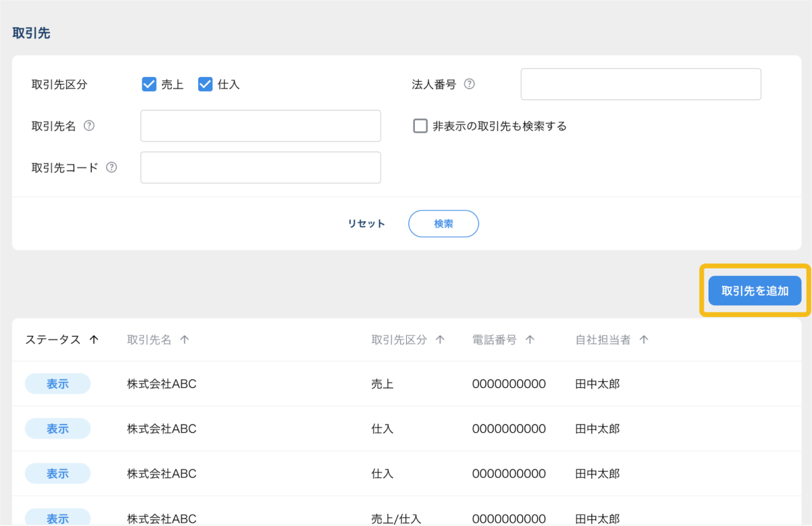
Task: Click help icon beside 取引先コード label
Action: pos(112,167)
